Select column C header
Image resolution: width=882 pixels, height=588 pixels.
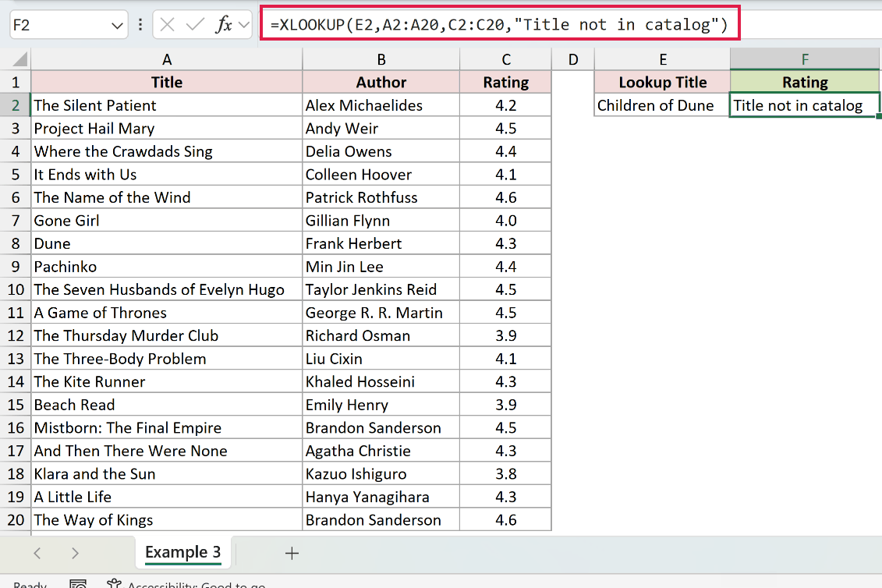tap(505, 59)
